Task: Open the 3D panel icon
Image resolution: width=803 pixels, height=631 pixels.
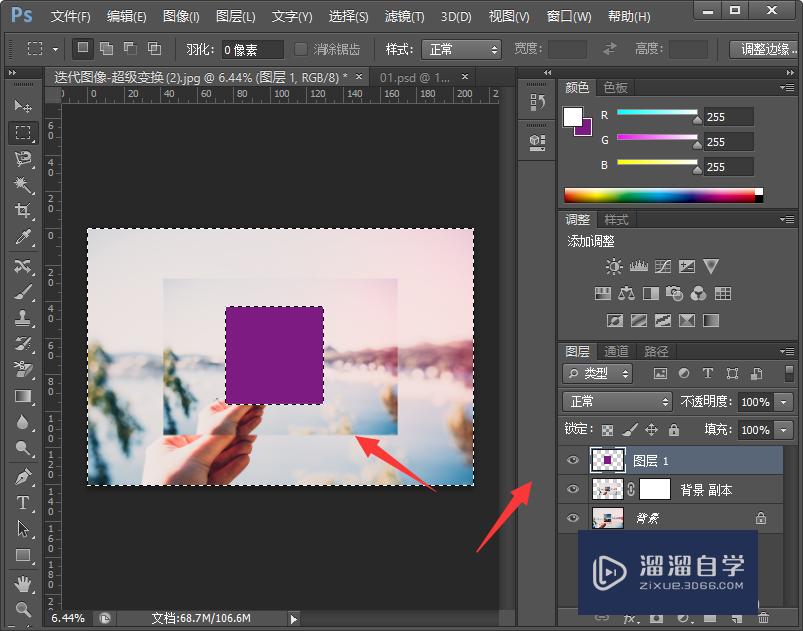Action: click(537, 142)
